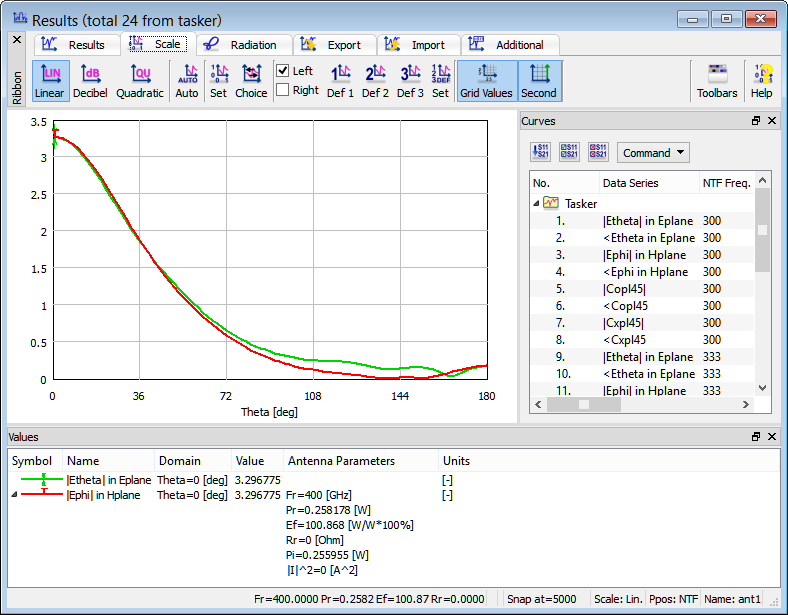Enable the Right axis checkbox
This screenshot has height=615, width=788.
(283, 90)
